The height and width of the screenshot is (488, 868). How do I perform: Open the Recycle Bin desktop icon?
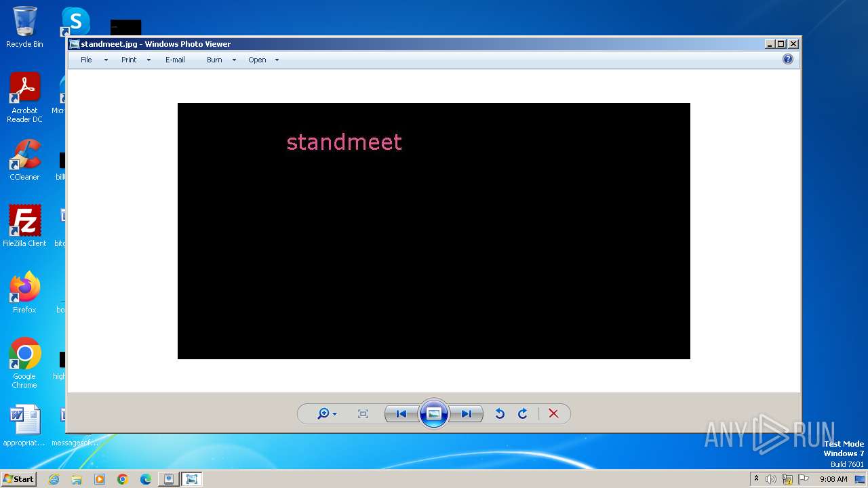coord(24,27)
